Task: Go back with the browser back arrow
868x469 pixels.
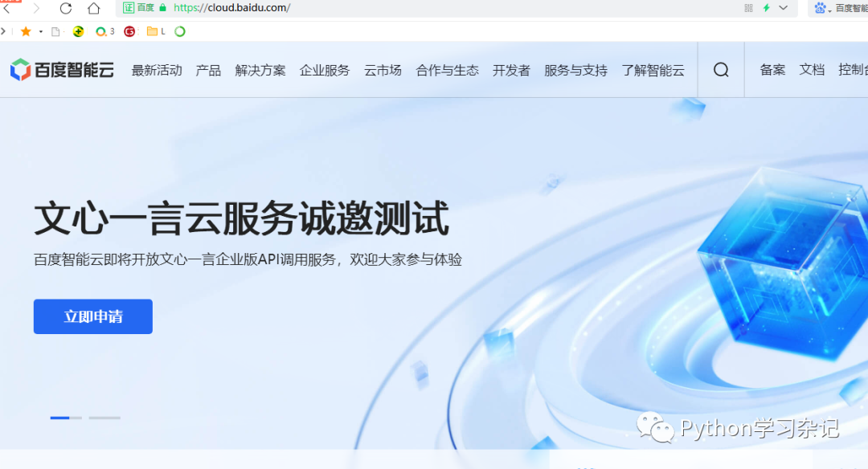Action: [6, 8]
